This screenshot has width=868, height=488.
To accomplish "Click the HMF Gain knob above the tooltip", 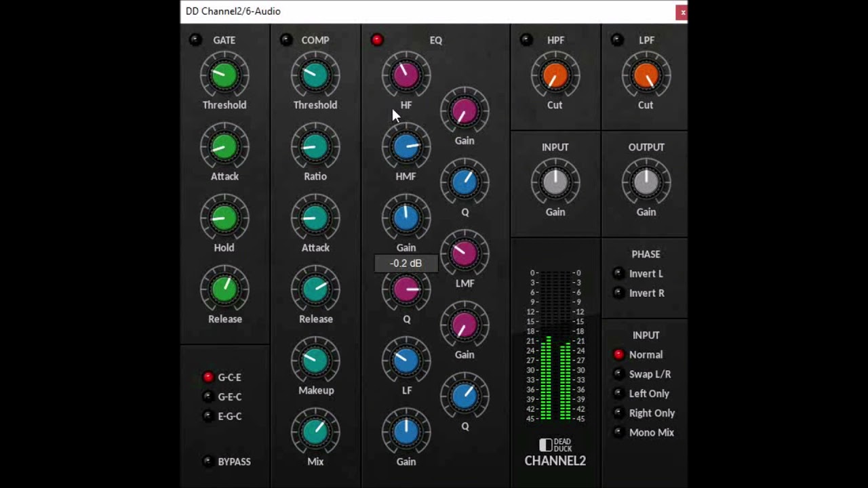I will pos(406,218).
